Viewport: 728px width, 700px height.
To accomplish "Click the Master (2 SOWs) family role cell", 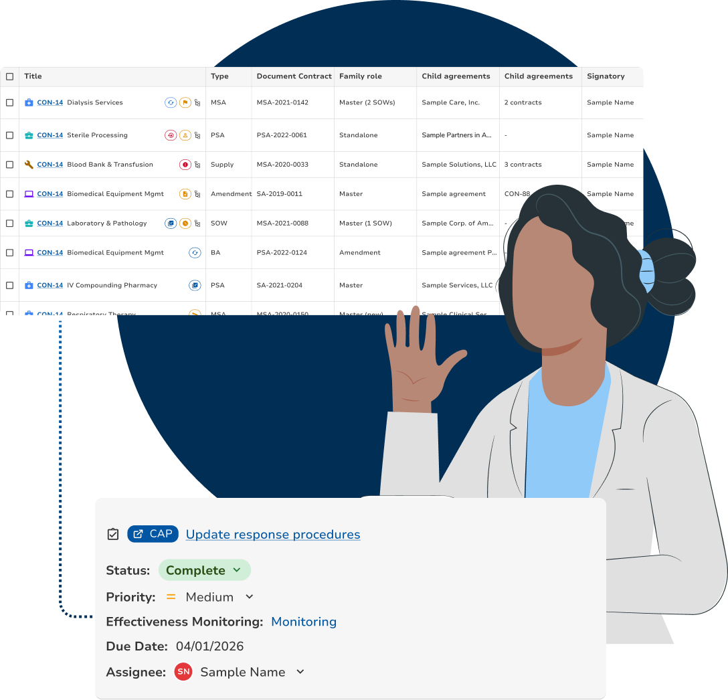I will tap(367, 102).
